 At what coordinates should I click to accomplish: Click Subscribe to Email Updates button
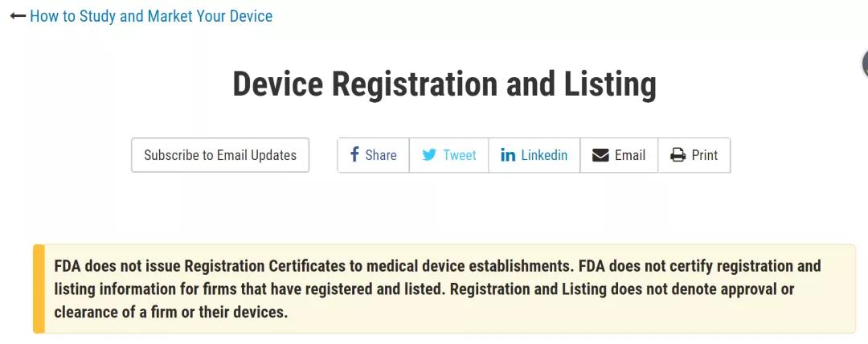220,155
